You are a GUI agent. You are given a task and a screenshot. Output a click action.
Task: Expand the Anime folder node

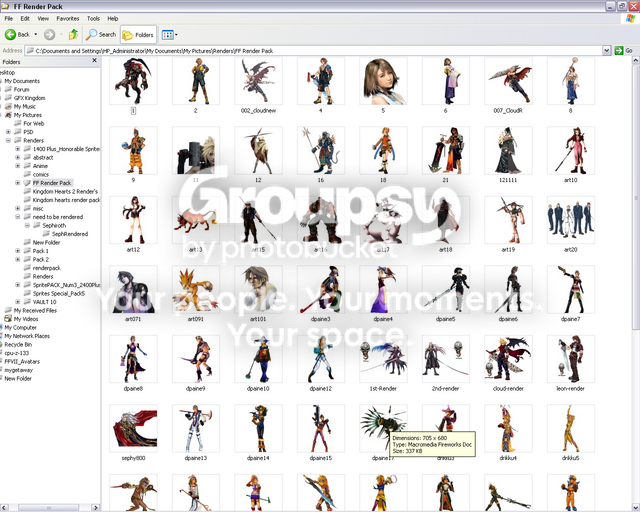[x=18, y=166]
